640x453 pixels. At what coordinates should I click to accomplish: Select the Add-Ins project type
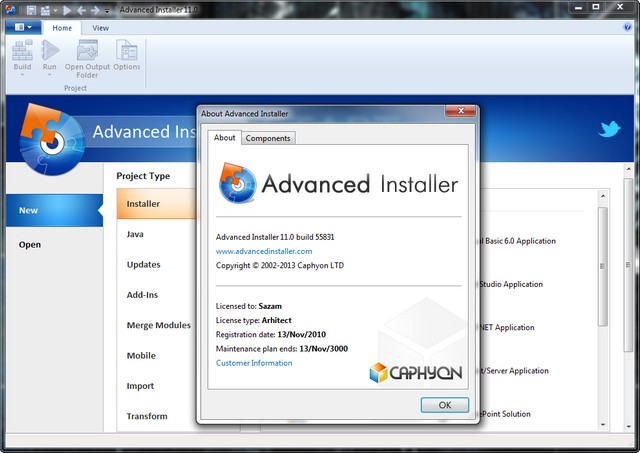(x=142, y=295)
